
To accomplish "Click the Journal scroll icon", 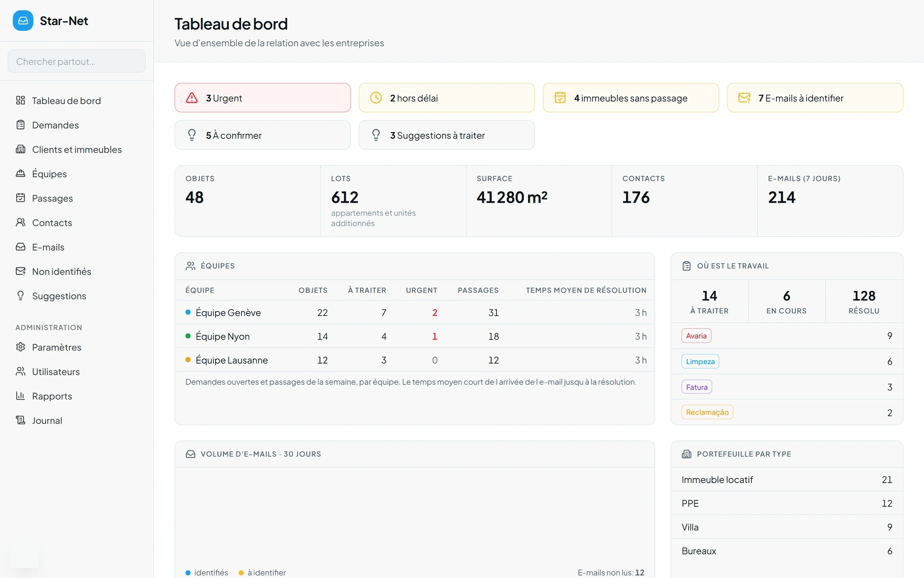I will 20,420.
